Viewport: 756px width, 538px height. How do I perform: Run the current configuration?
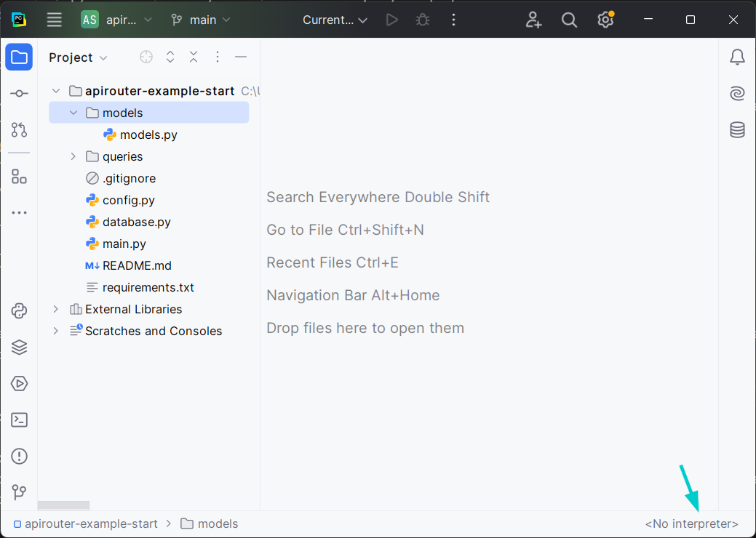(x=392, y=20)
